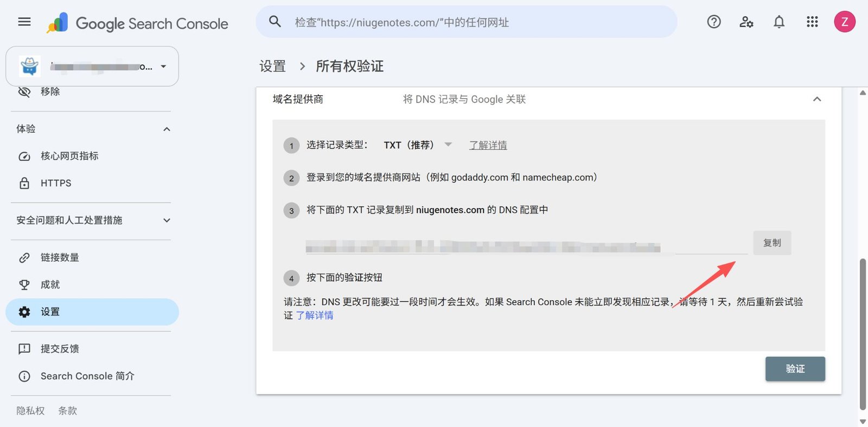This screenshot has width=868, height=427.
Task: Select 设置 in the sidebar
Action: 92,312
